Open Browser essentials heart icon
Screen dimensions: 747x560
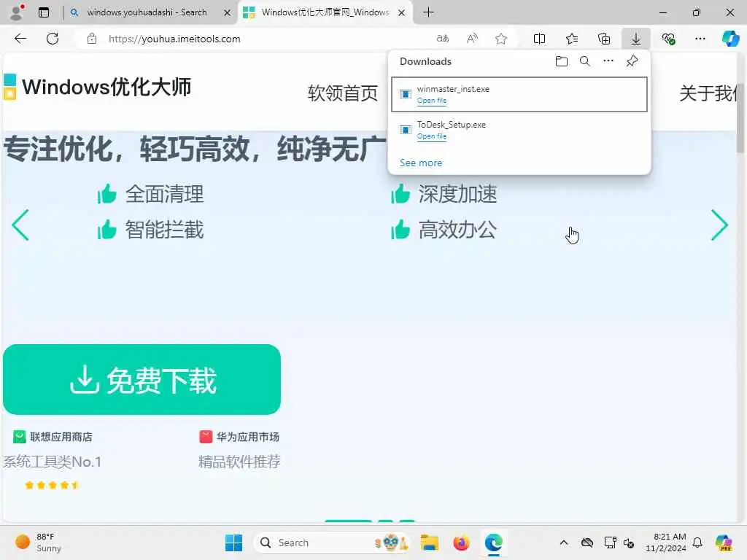tap(668, 39)
